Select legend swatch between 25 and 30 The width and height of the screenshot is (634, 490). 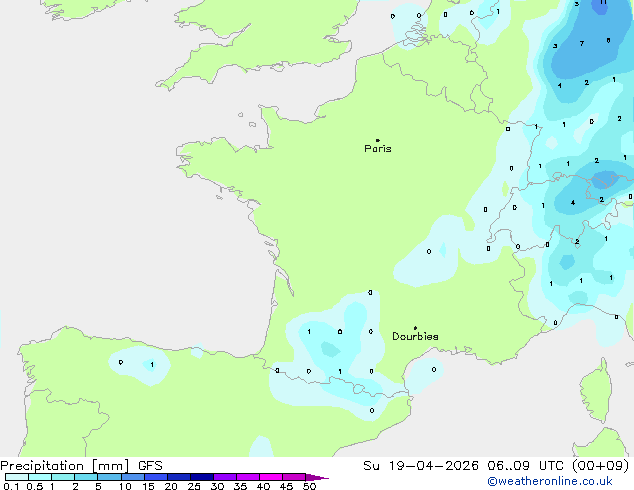click(202, 477)
